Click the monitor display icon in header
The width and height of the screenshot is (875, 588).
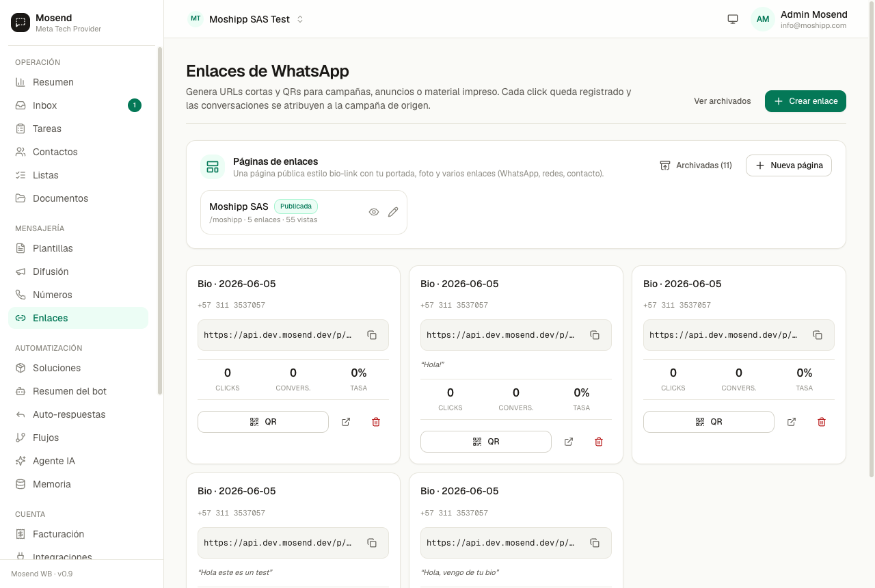point(733,19)
